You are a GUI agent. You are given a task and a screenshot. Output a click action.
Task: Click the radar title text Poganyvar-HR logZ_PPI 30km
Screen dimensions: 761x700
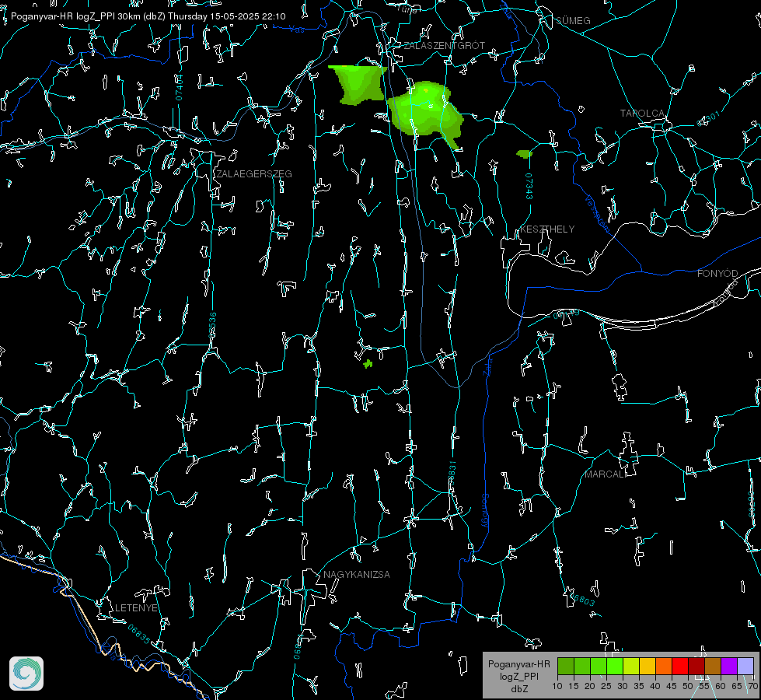[75, 16]
